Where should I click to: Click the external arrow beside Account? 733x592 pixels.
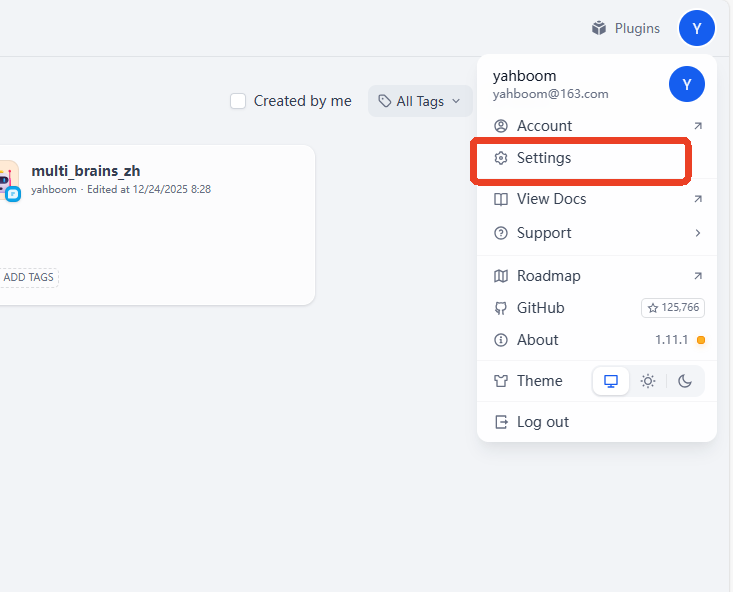click(697, 126)
